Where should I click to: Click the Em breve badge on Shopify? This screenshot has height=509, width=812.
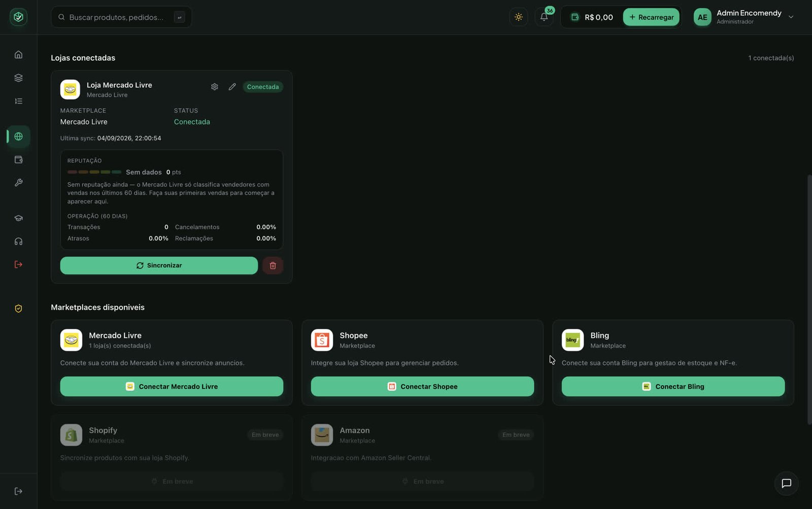265,434
